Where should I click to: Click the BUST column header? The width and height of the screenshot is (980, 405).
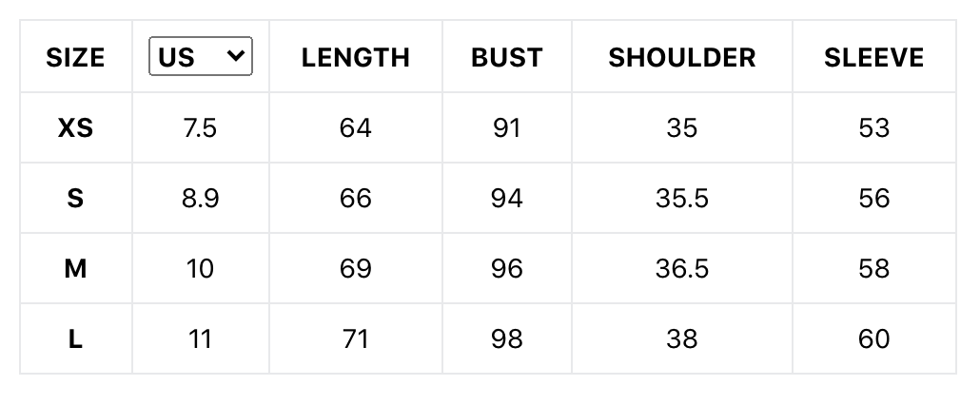(507, 57)
